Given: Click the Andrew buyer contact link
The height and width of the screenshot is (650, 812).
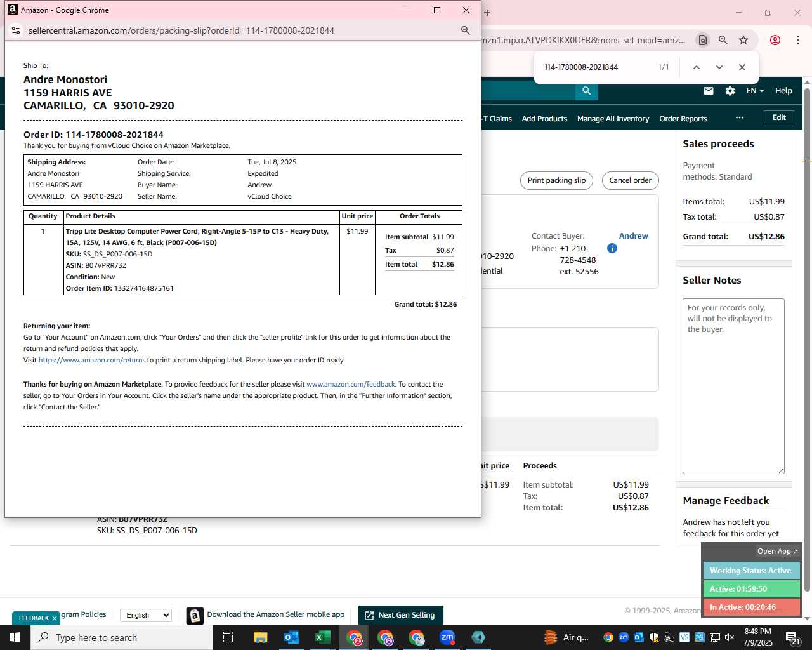Looking at the screenshot, I should (x=633, y=235).
